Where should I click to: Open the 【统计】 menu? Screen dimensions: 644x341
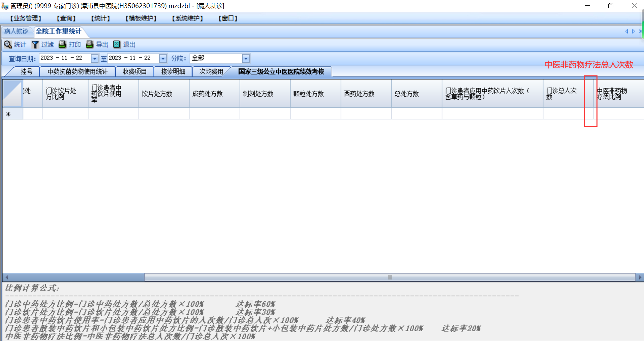point(101,18)
